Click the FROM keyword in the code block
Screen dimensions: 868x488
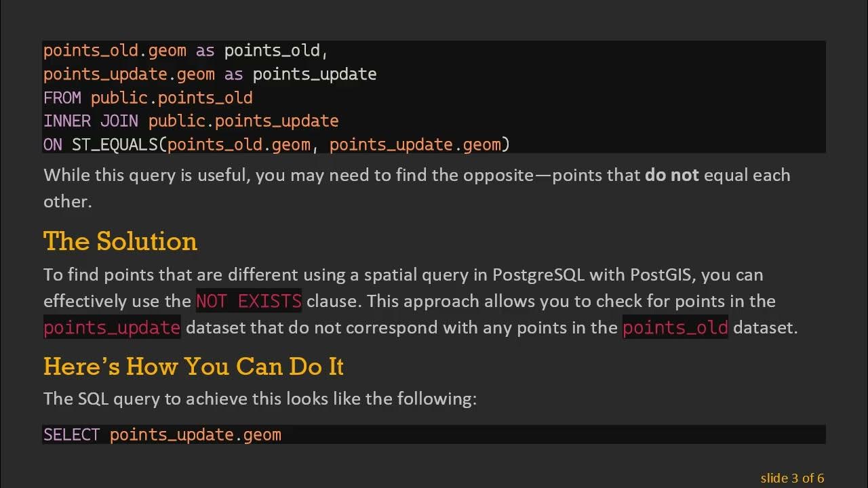[x=62, y=98]
